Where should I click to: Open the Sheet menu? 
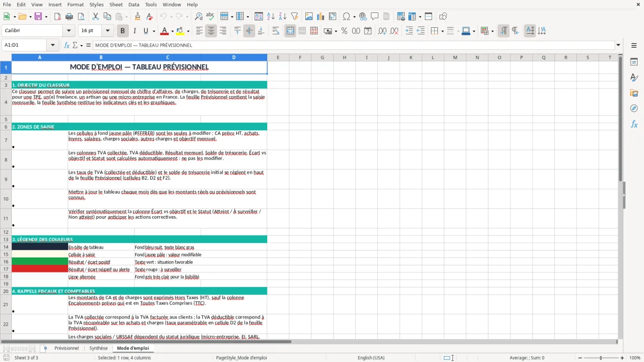pos(116,4)
